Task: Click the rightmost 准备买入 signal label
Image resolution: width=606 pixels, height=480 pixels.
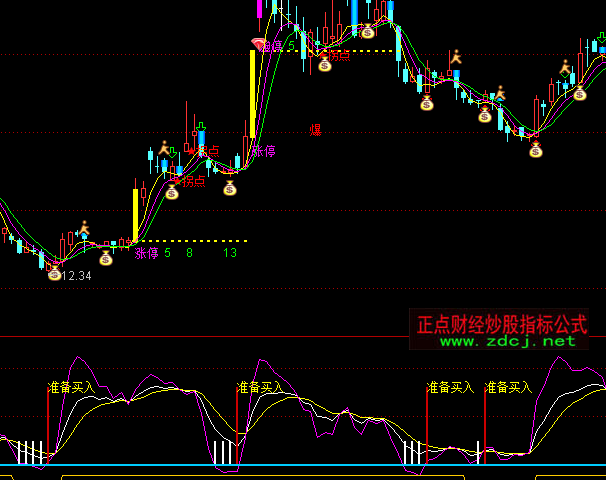Action: 509,387
